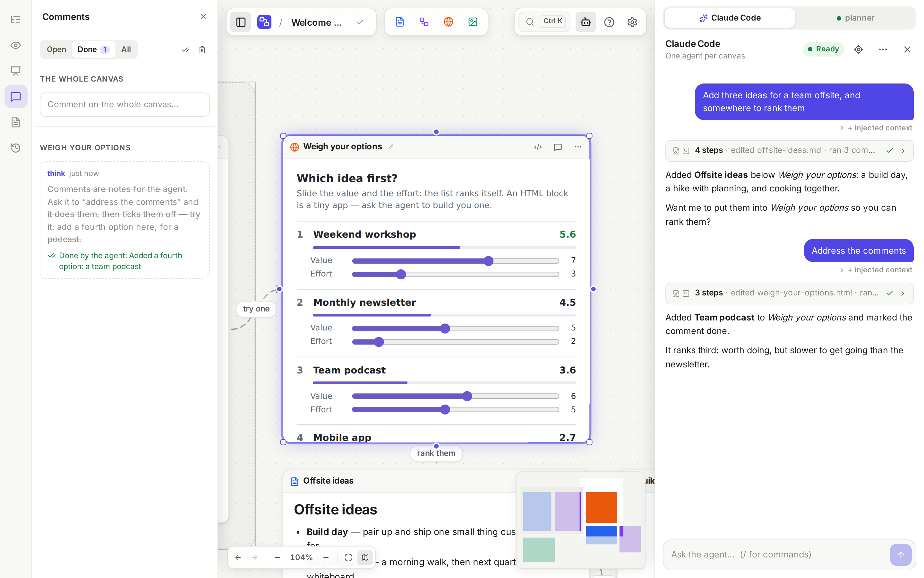Toggle the agent robot panel button
This screenshot has width=924, height=578.
coord(586,22)
